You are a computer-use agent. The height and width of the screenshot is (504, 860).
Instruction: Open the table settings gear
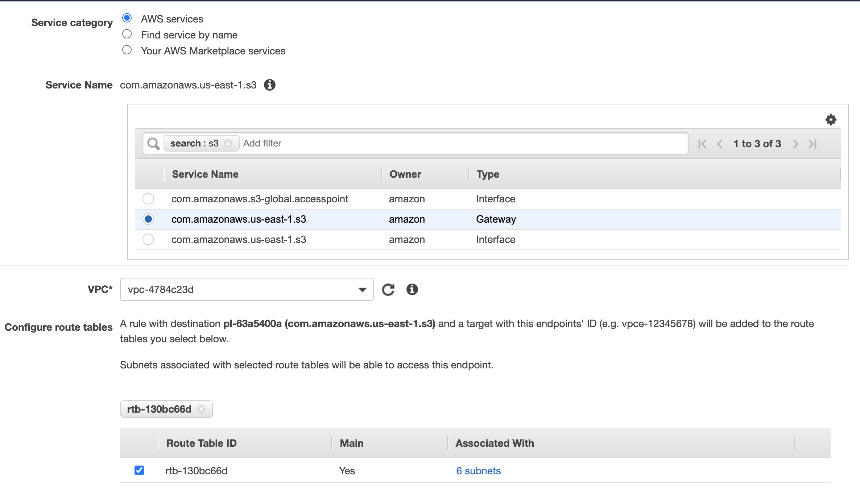831,120
